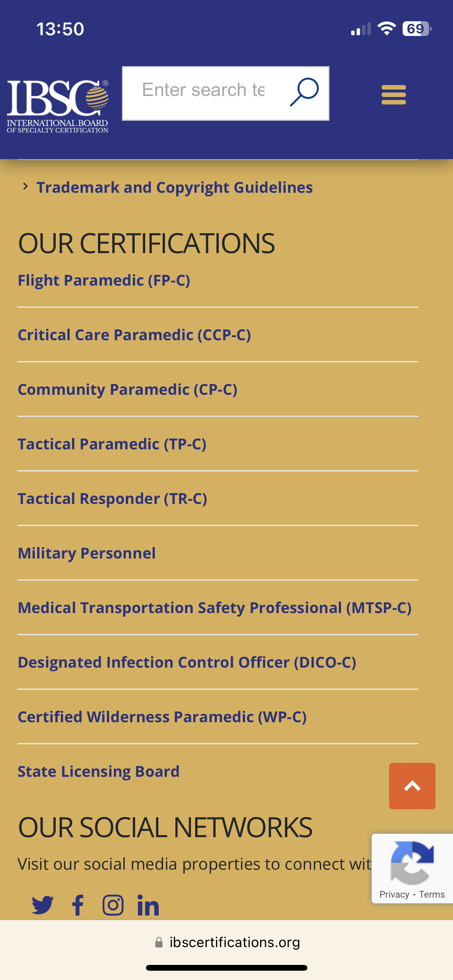This screenshot has width=453, height=980.
Task: Go to Tactical Responder (TR-C)
Action: pos(113,499)
